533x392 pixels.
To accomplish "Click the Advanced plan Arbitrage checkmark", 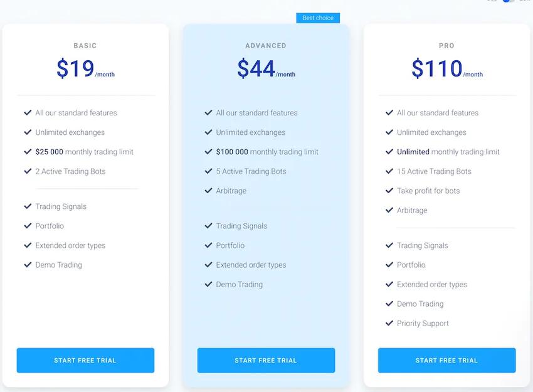I will (208, 191).
